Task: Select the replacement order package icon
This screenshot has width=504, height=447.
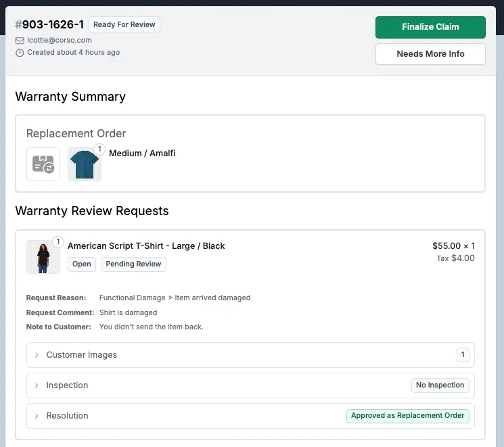Action: tap(43, 164)
